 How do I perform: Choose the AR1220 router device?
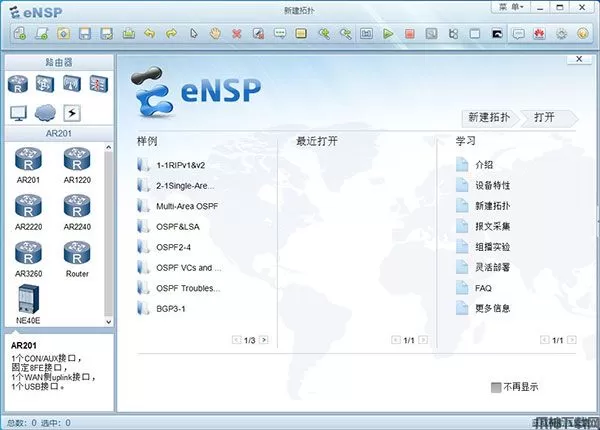coord(77,165)
